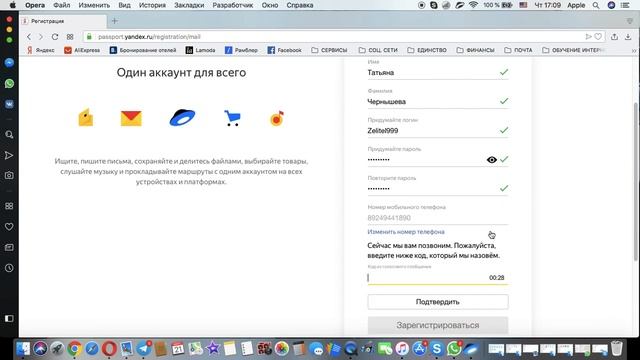Click the Подтвердить button
Screen dimensions: 640x360
(438, 302)
